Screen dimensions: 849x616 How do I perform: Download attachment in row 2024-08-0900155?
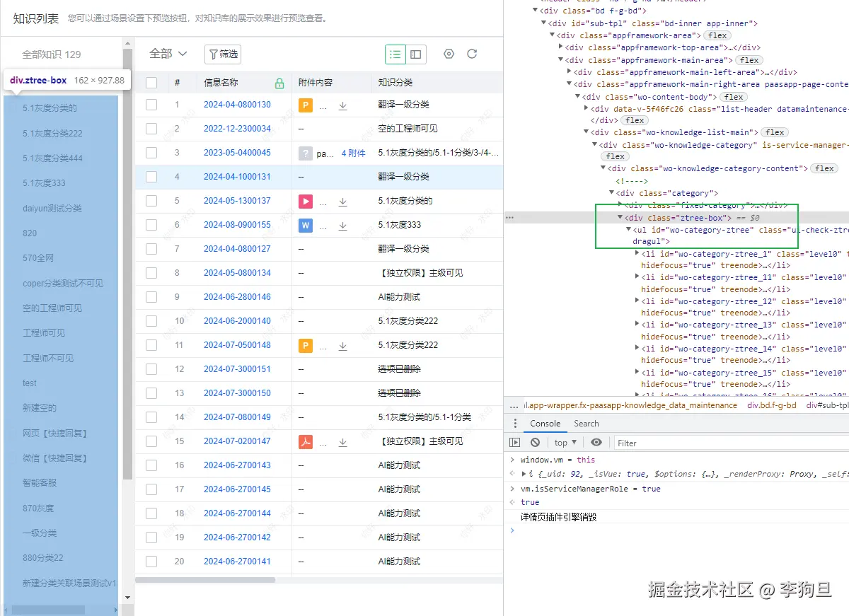click(342, 226)
